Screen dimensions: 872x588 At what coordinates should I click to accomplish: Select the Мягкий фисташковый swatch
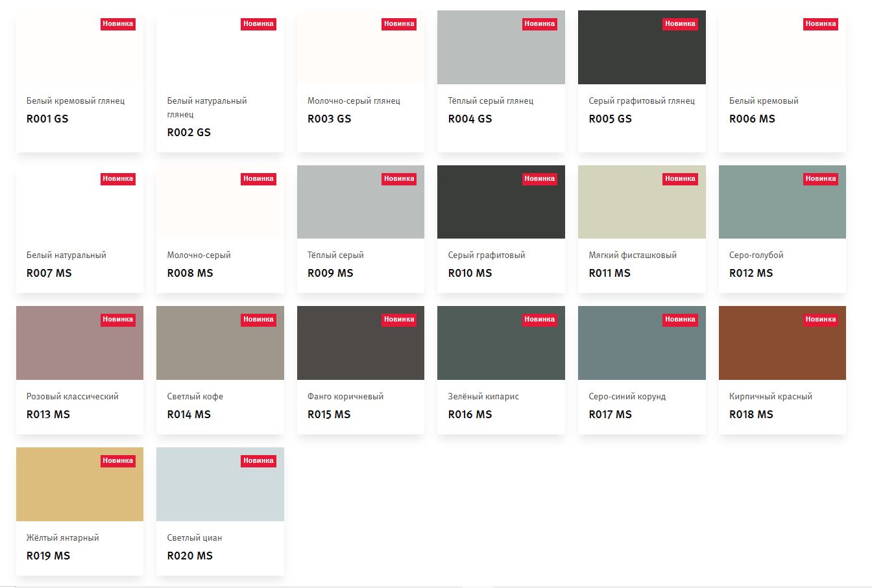[x=641, y=202]
